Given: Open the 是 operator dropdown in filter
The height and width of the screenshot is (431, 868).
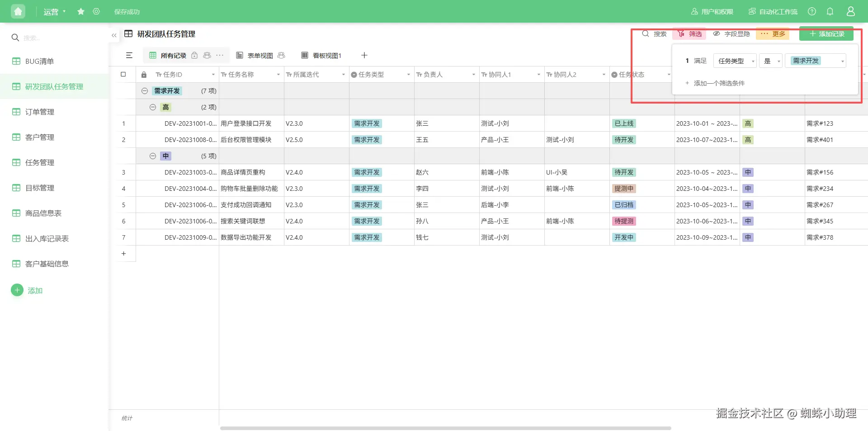Looking at the screenshot, I should coord(770,61).
